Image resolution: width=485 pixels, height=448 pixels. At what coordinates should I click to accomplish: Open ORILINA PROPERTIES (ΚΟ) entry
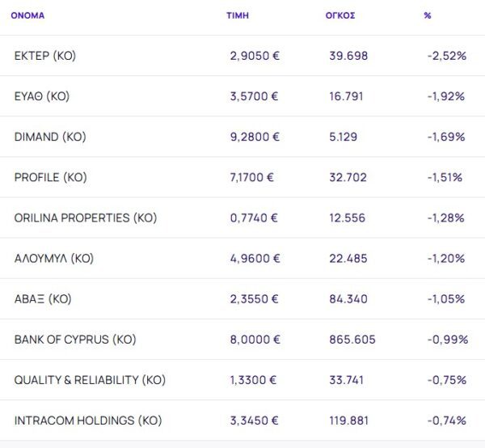(x=86, y=218)
